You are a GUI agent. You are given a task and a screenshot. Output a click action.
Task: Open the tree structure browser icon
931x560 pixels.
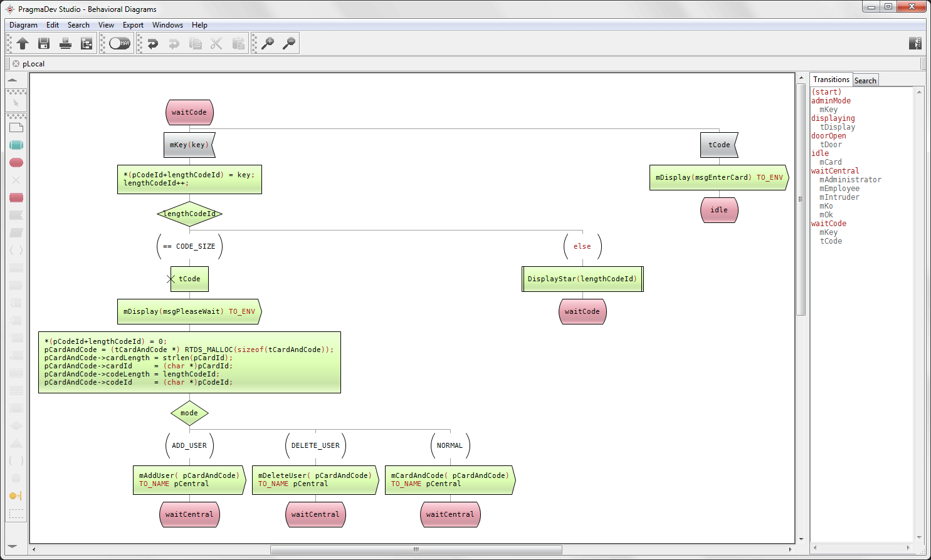[x=87, y=43]
